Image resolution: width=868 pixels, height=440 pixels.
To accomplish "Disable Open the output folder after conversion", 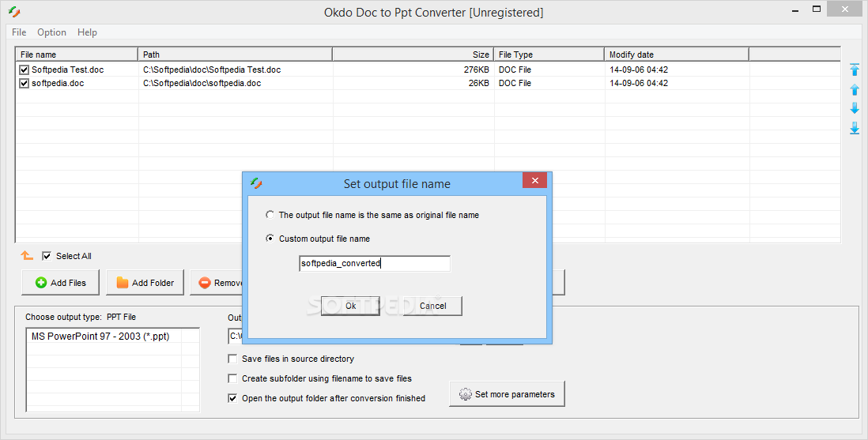I will [232, 398].
